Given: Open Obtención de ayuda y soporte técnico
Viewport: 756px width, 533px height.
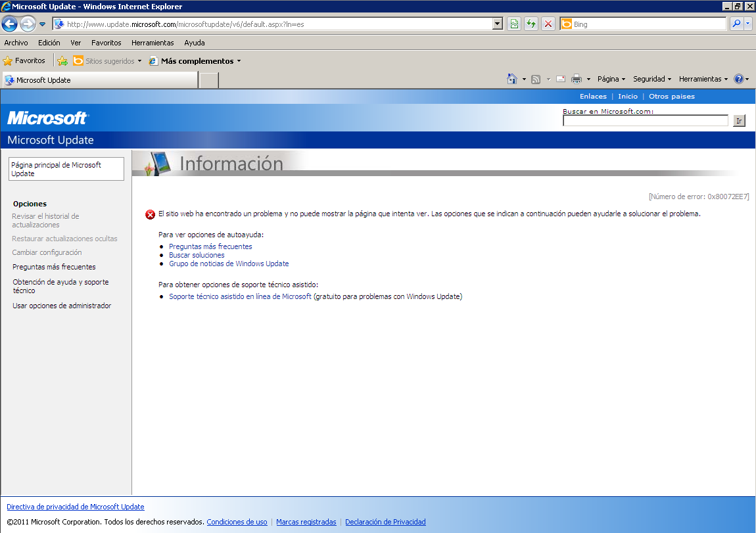Looking at the screenshot, I should click(x=60, y=287).
